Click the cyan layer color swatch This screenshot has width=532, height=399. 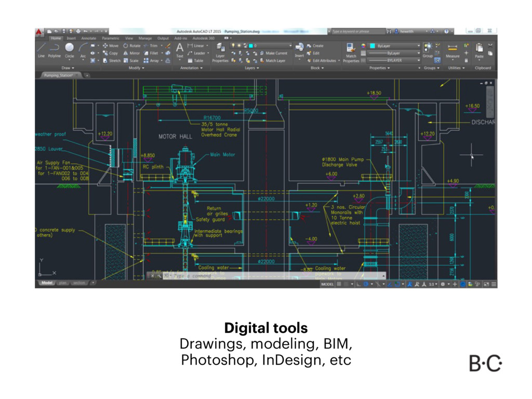251,46
